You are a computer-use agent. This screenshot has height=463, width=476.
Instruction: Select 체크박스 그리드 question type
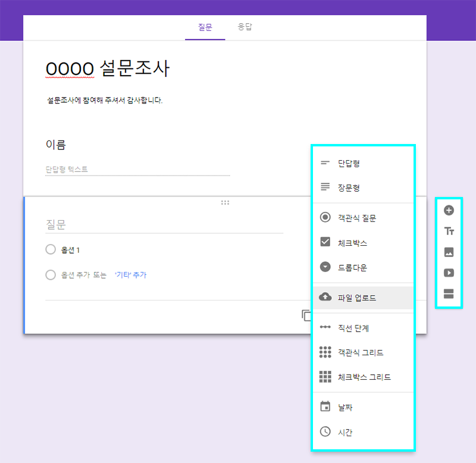coord(363,377)
